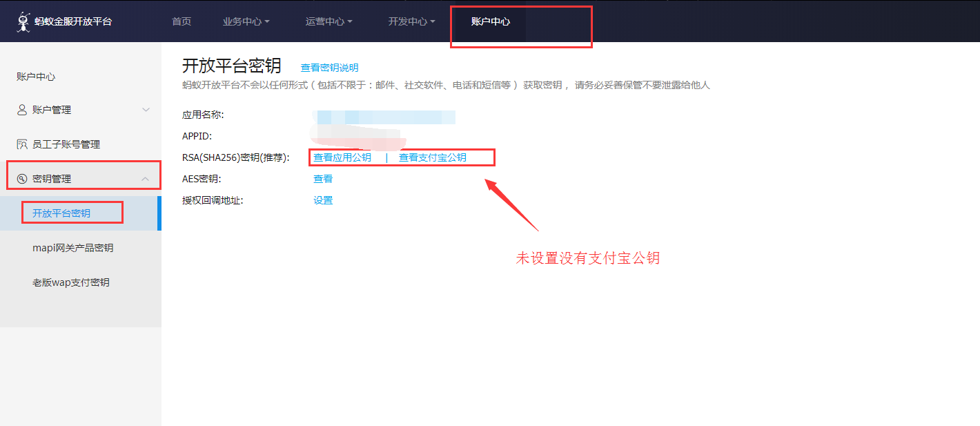
Task: Click the 查看支付宝公钥 link
Action: click(433, 157)
